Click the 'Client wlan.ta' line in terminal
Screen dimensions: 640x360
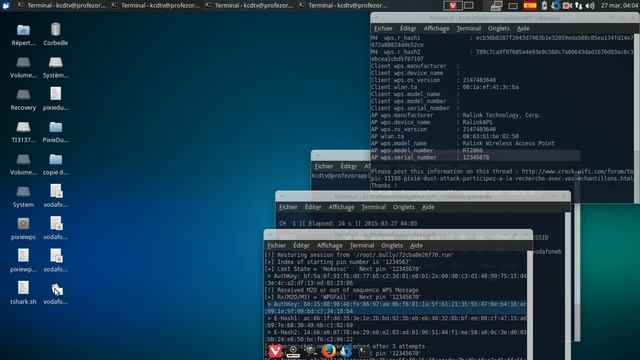[444, 87]
